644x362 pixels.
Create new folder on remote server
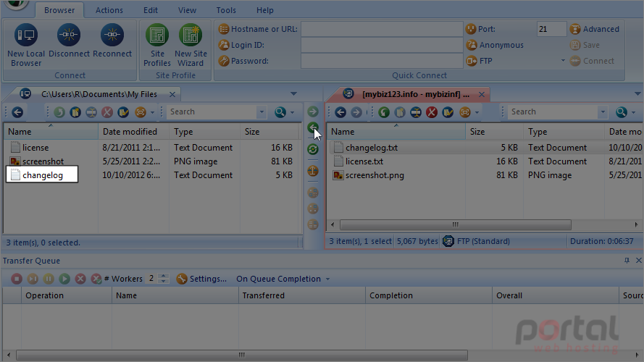click(x=400, y=112)
